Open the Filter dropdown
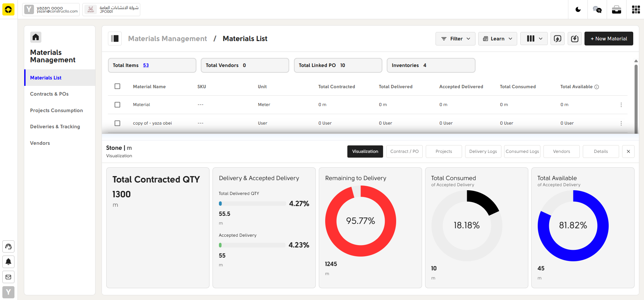 pyautogui.click(x=455, y=39)
